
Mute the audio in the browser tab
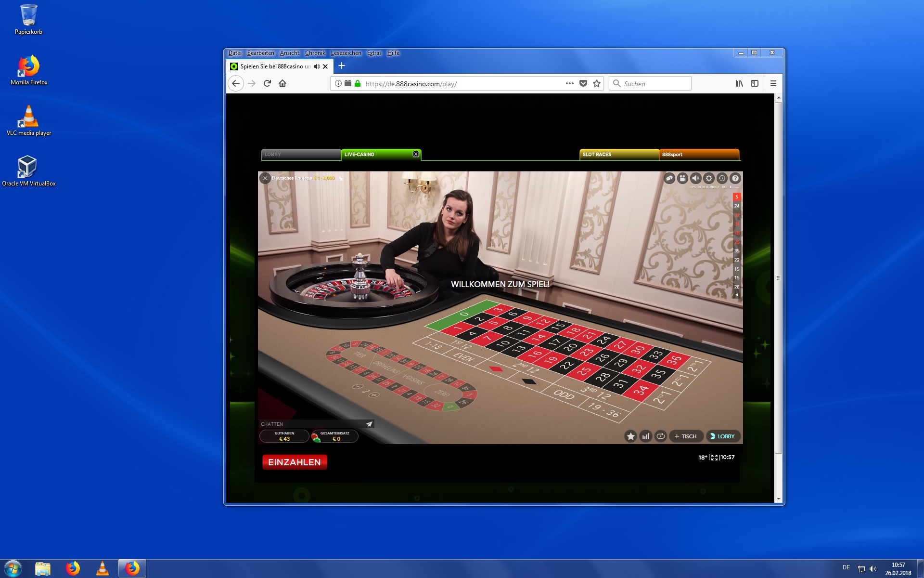pyautogui.click(x=316, y=66)
